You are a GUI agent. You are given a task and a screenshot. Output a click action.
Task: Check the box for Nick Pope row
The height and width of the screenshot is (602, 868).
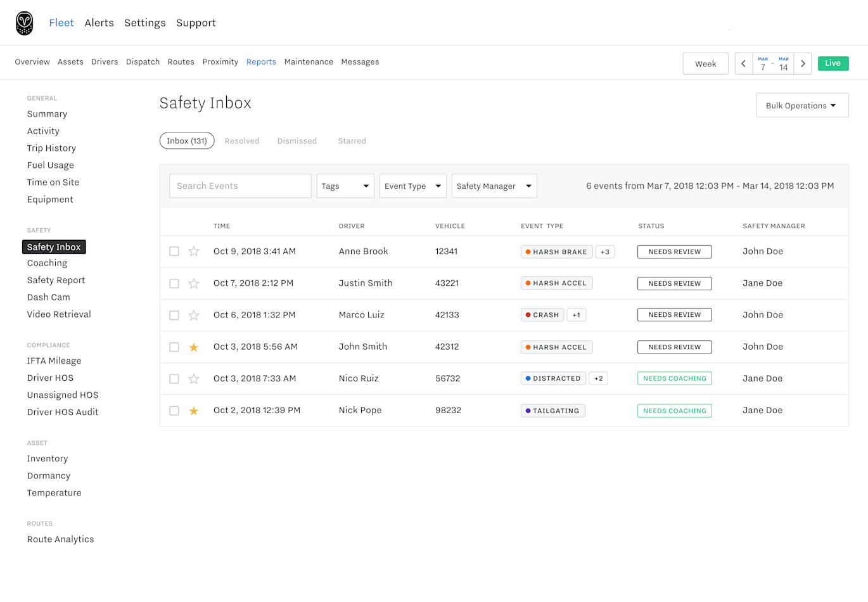174,411
